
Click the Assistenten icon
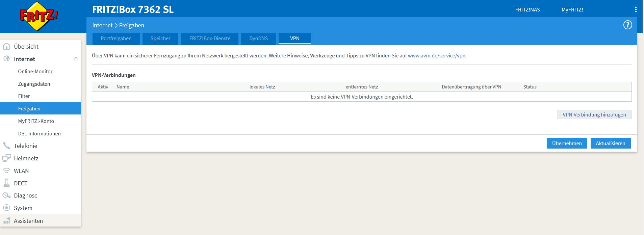click(6, 221)
